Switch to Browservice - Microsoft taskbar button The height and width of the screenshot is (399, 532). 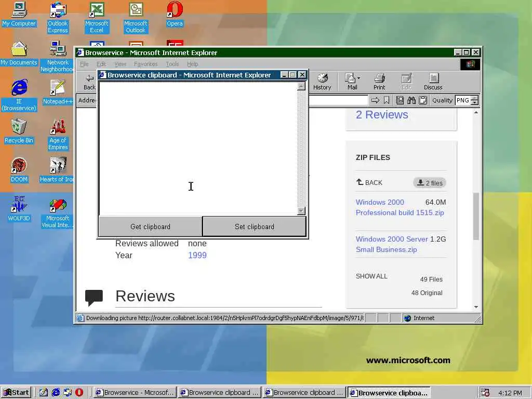(135, 393)
